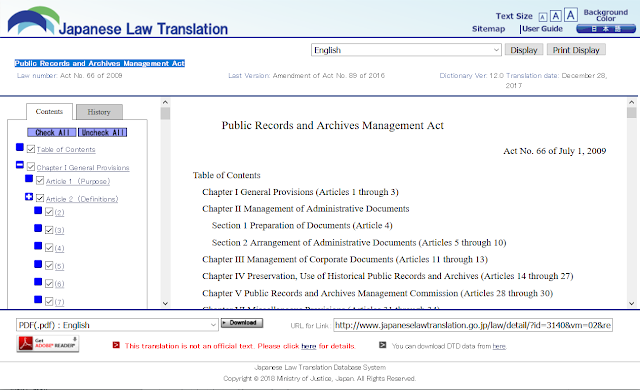640x390 pixels.
Task: Select the smallest text size icon
Action: 542,17
